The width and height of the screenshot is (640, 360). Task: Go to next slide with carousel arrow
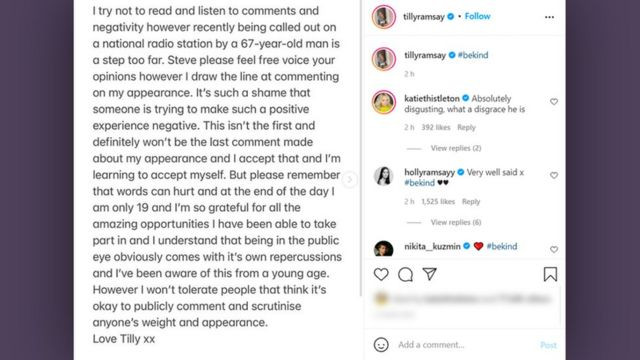349,180
